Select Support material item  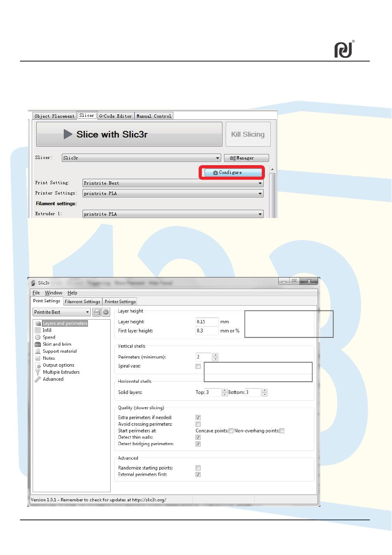[x=60, y=351]
